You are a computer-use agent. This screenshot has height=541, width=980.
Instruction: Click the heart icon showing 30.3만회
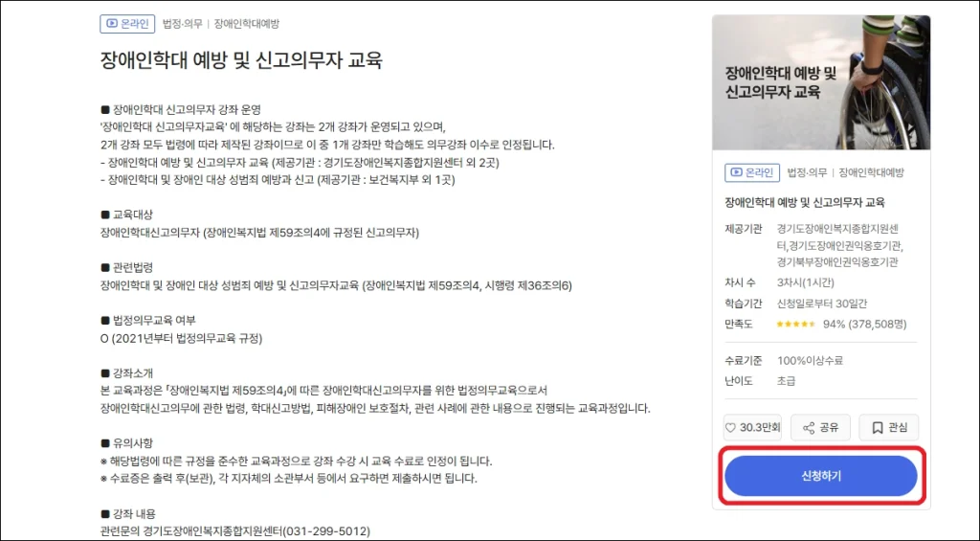pos(730,428)
